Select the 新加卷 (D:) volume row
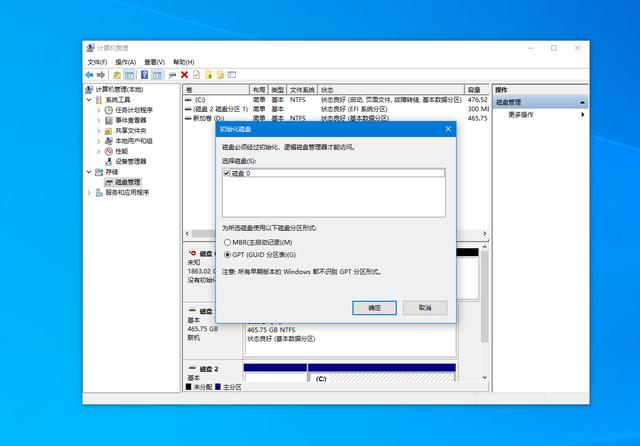 [x=336, y=118]
